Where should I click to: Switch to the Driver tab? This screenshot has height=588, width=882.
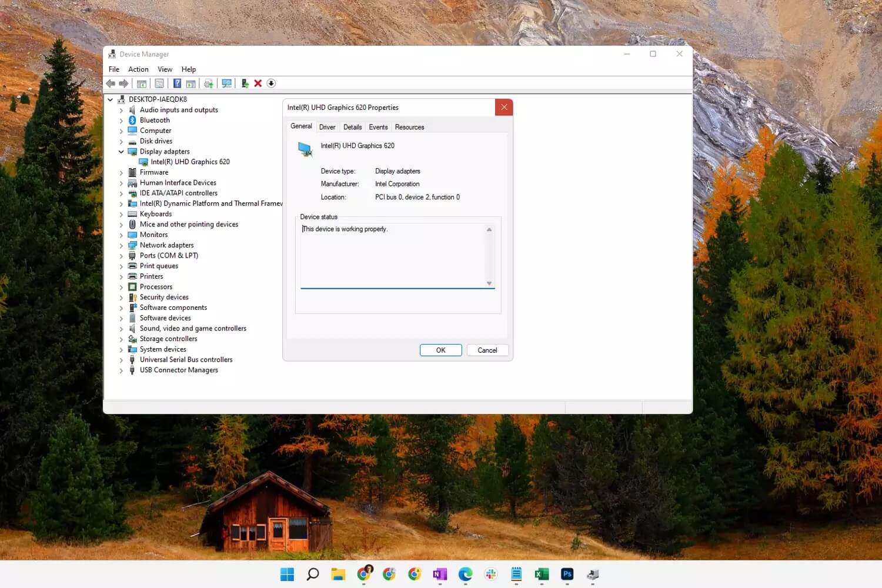pos(328,127)
